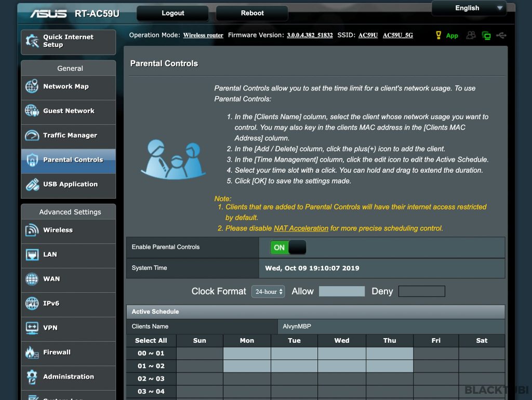Click the Guest Network icon
The width and height of the screenshot is (532, 400).
tap(32, 111)
